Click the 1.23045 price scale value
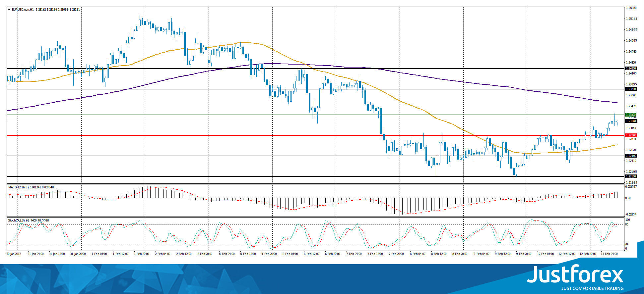 click(631, 128)
